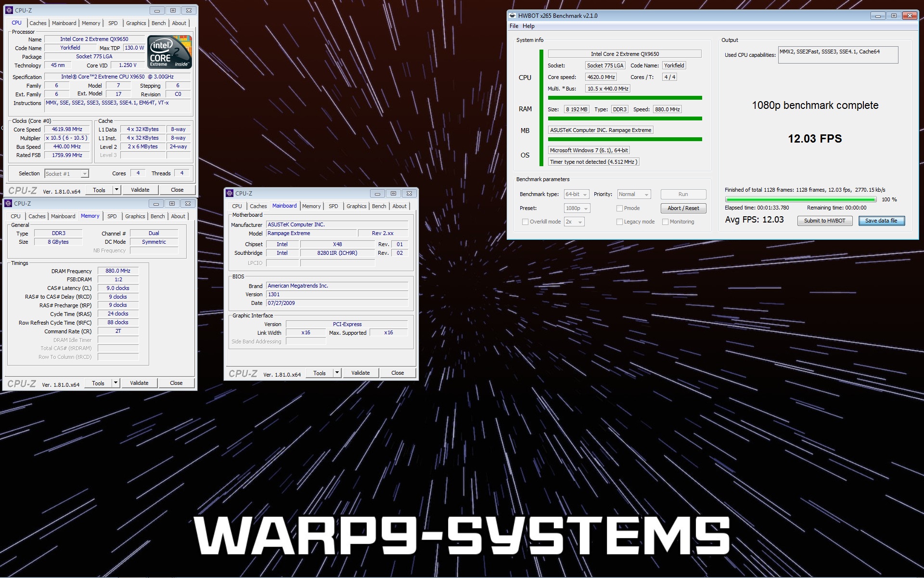Open the Preset 1080p dropdown
924x578 pixels.
tap(577, 208)
